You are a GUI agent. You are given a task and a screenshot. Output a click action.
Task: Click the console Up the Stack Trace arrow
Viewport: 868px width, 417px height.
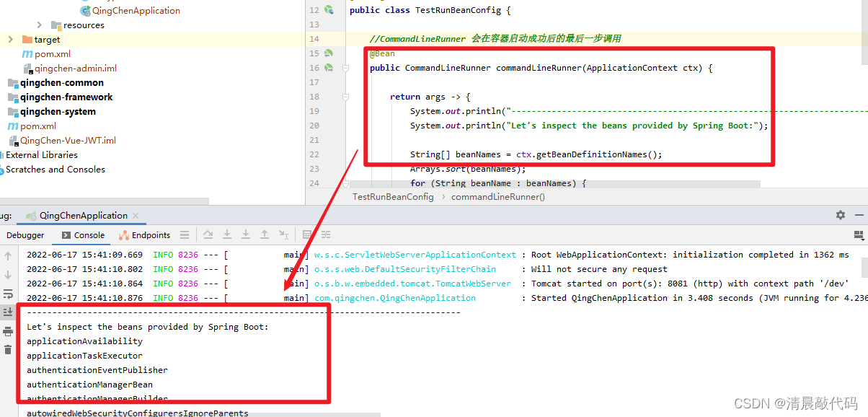tap(8, 256)
